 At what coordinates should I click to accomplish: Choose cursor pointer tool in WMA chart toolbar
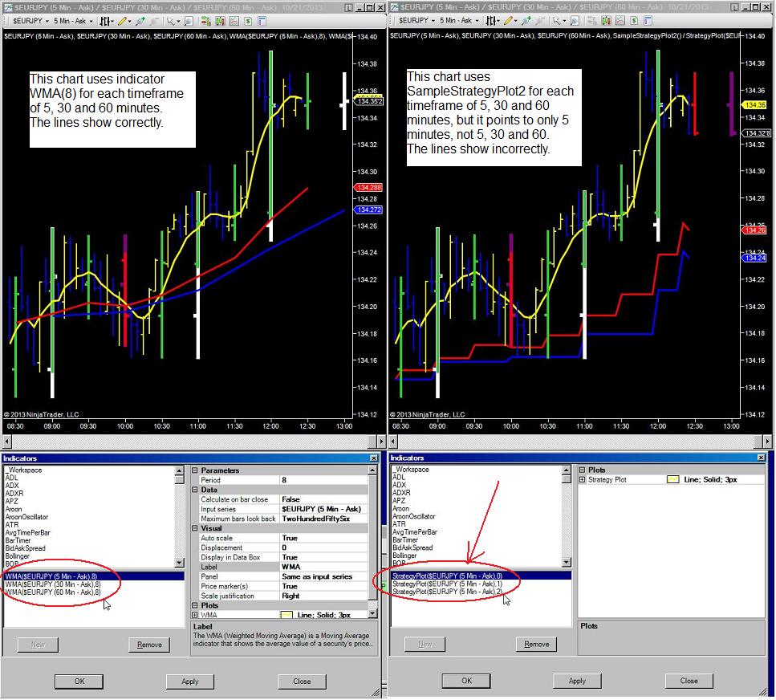(x=172, y=22)
